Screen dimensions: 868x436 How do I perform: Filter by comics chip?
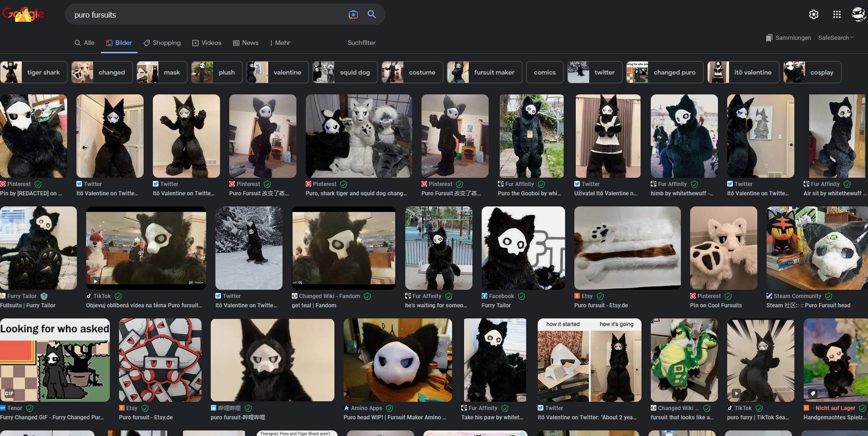[x=545, y=72]
